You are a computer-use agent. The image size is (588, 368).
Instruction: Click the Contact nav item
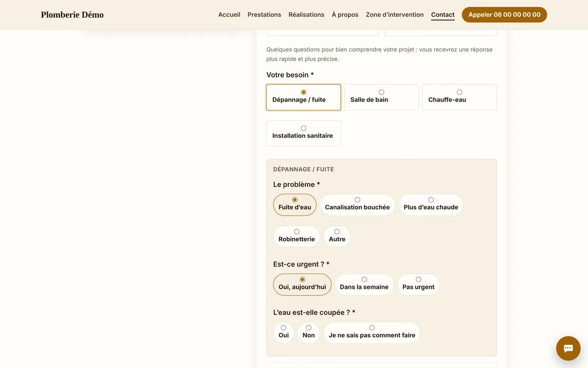coord(443,15)
